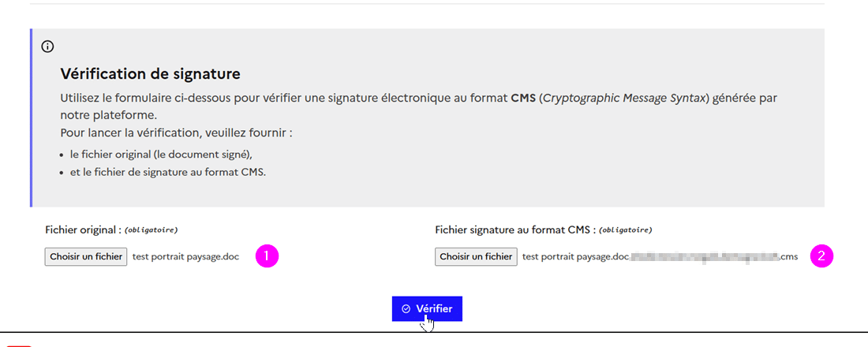Screen dimensions: 868x347
Task: Choose a file for the CMS signature
Action: tap(476, 256)
